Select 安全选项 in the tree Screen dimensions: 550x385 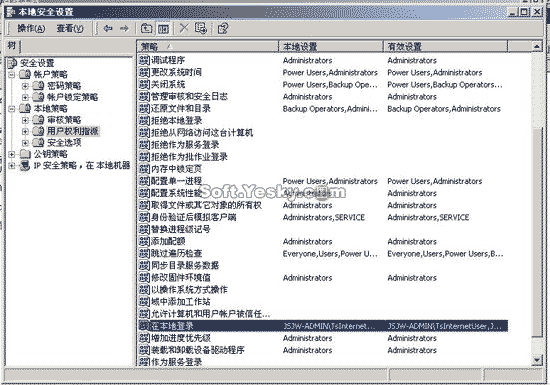tap(64, 143)
